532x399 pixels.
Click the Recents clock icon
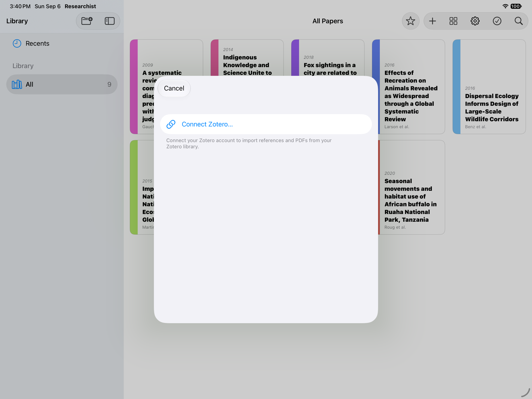pos(17,44)
